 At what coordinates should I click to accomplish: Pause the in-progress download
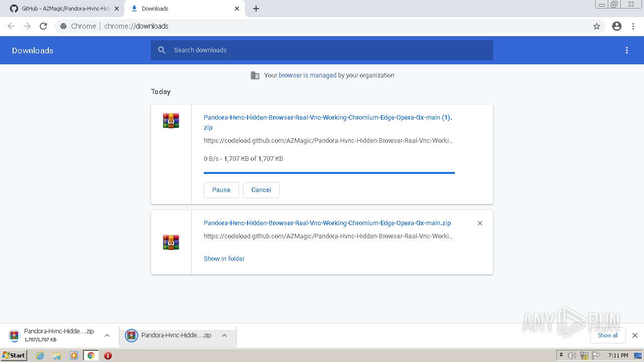point(221,190)
